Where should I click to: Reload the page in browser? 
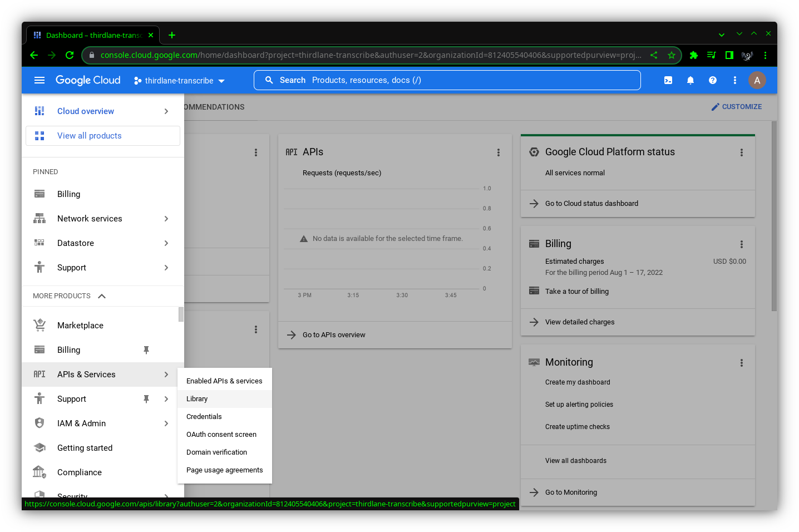tap(70, 55)
